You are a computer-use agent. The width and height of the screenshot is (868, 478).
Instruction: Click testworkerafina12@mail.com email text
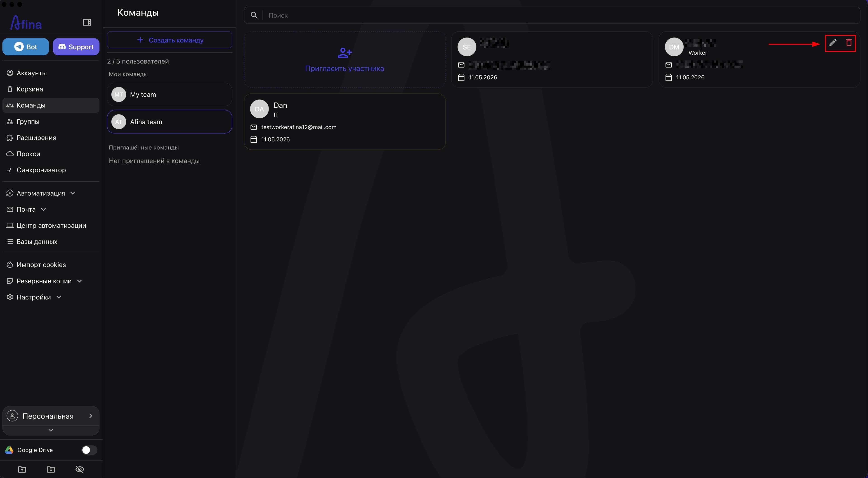tap(299, 127)
